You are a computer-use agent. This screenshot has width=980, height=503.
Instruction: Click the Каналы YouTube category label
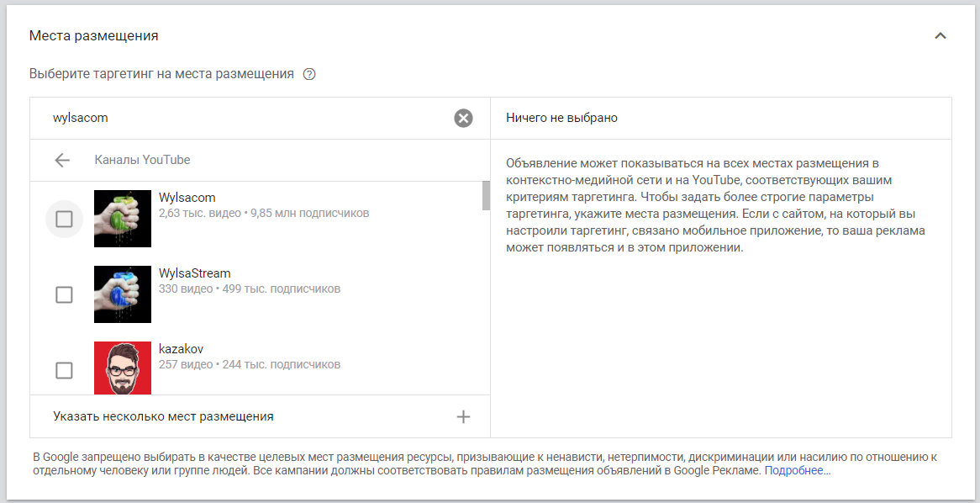(142, 160)
